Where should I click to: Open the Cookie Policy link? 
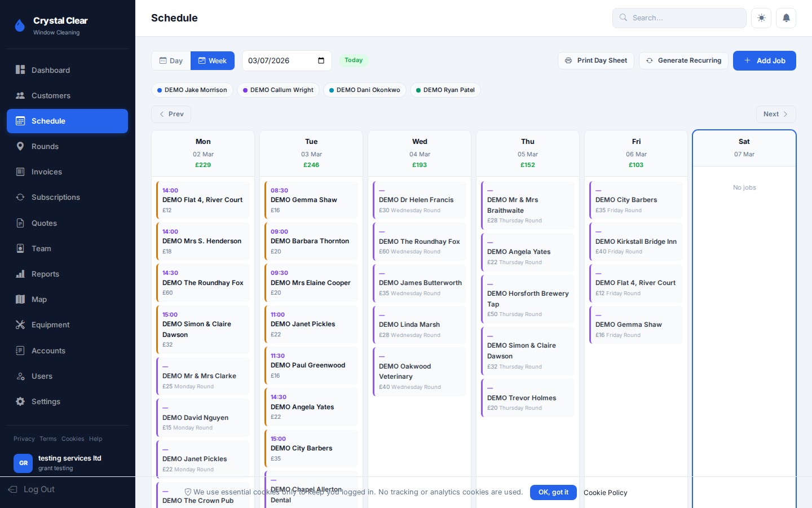605,493
